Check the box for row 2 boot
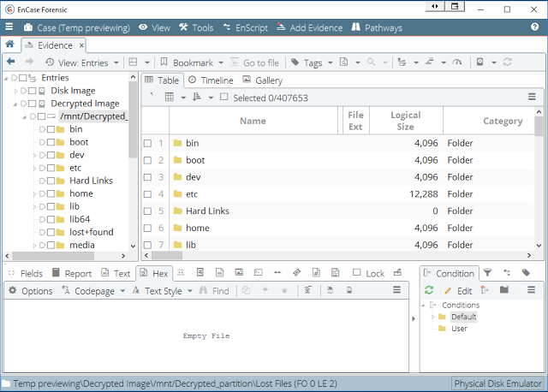The width and height of the screenshot is (548, 392). point(147,160)
